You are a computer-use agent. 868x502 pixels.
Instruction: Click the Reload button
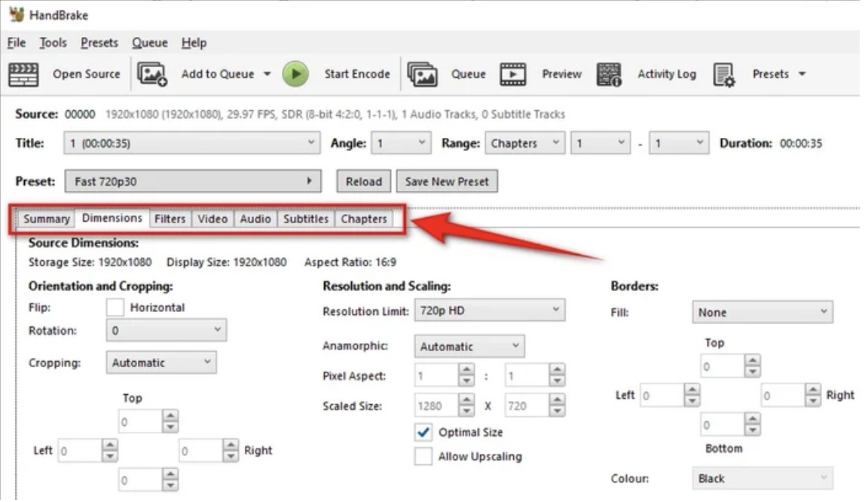(x=365, y=181)
